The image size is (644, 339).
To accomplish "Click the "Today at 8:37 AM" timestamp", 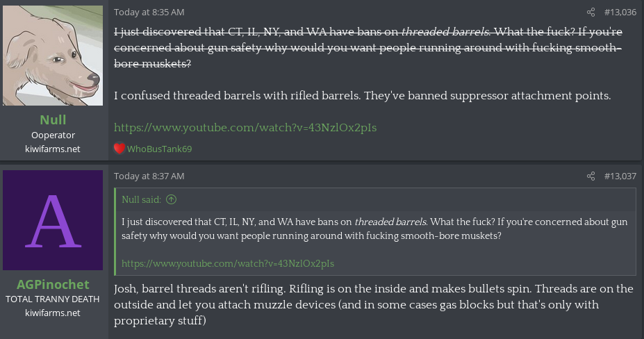I will coord(149,176).
